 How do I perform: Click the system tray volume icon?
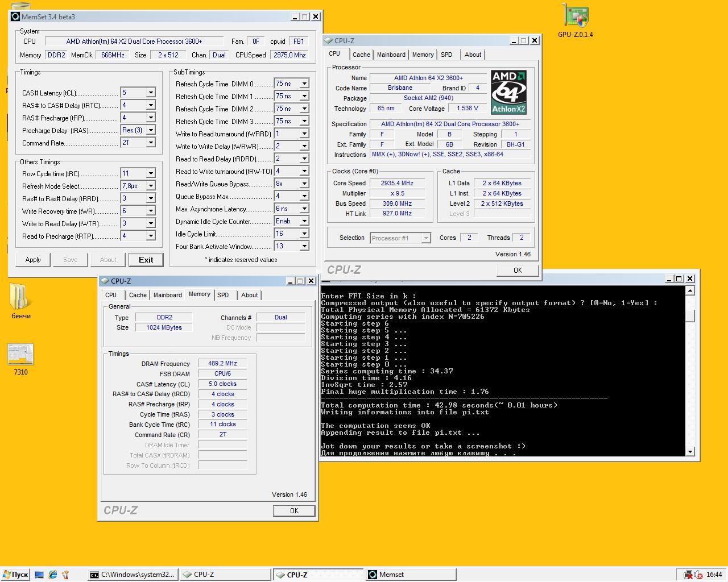(698, 575)
